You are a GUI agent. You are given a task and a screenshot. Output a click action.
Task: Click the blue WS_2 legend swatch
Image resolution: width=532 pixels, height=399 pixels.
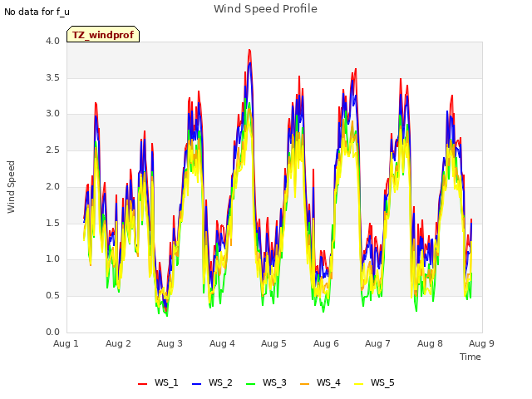pyautogui.click(x=197, y=384)
